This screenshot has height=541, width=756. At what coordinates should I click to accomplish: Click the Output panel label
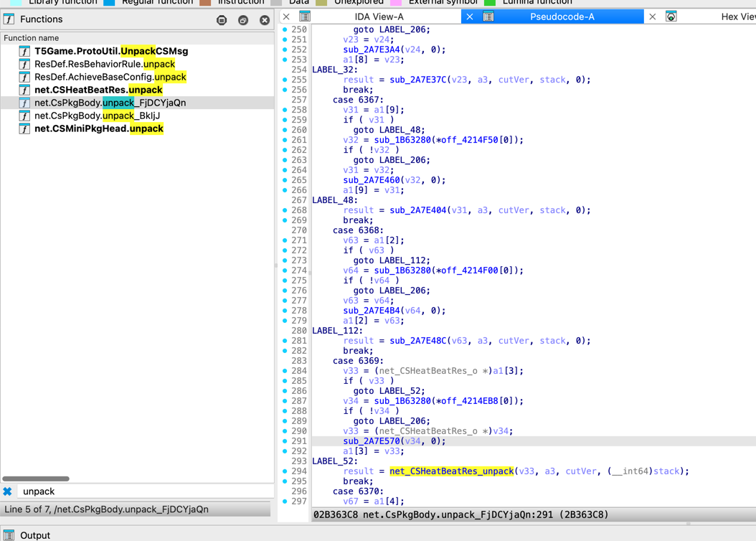pos(35,535)
